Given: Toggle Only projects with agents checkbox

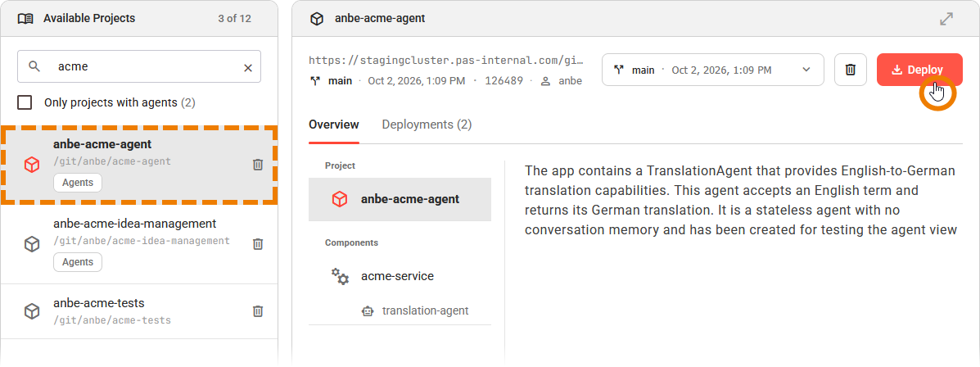Looking at the screenshot, I should [x=25, y=102].
